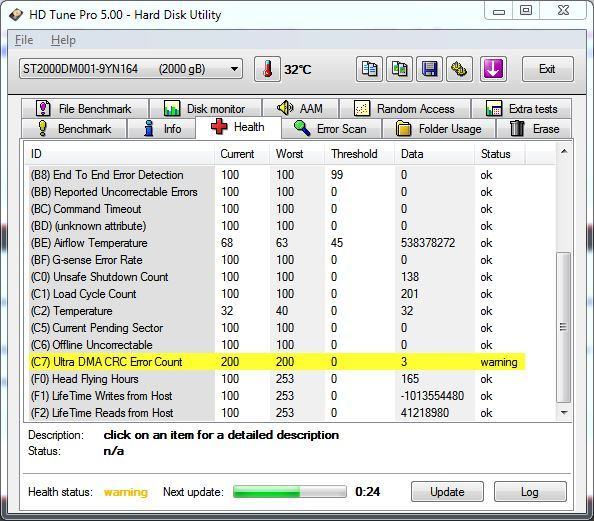
Task: Click the copy screenshot icon
Action: click(399, 69)
